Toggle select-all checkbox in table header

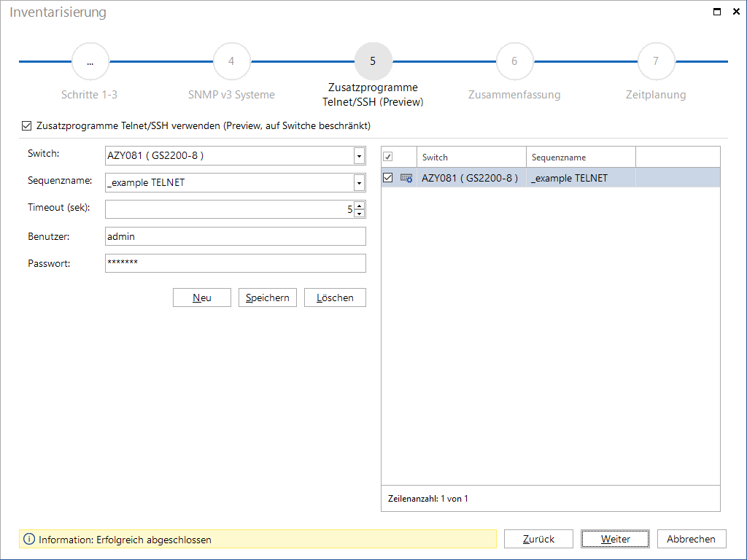coord(388,157)
